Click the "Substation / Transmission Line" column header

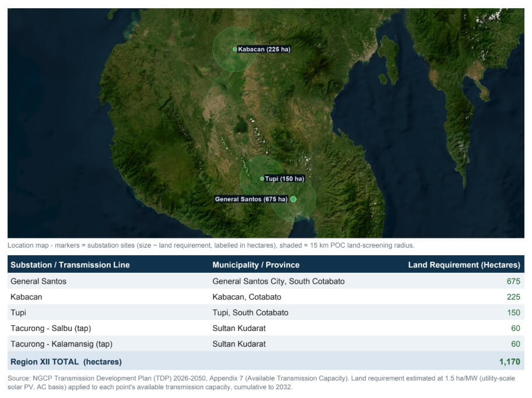coord(70,265)
